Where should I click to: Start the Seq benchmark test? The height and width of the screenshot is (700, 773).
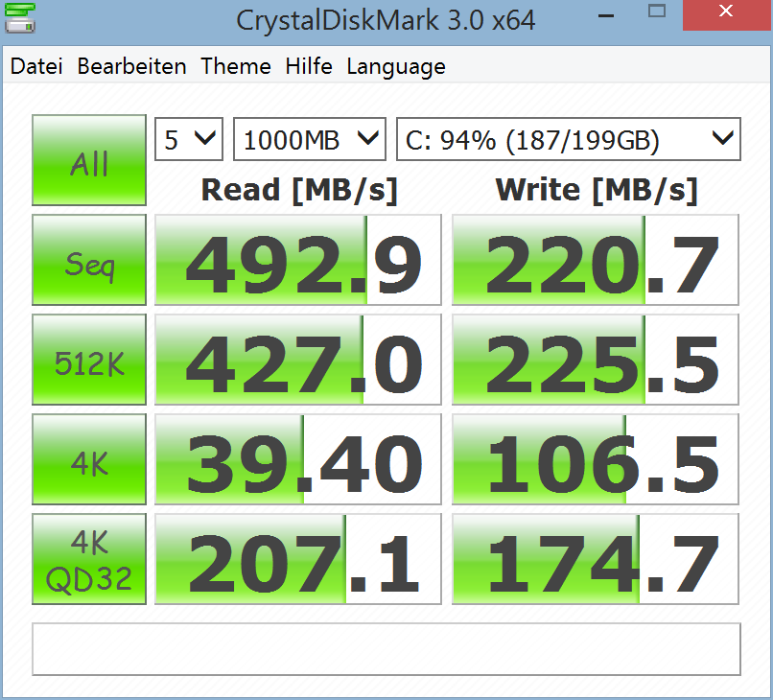coord(89,260)
